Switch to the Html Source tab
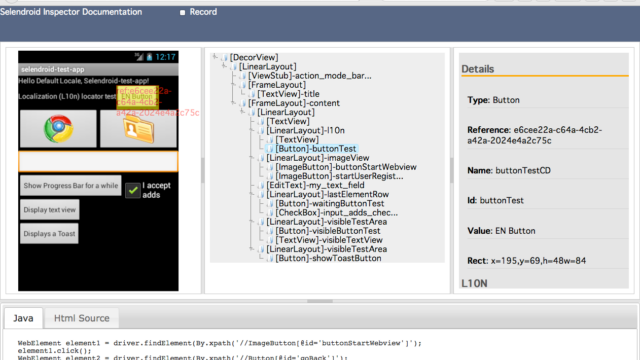Screen dimensions: 640x360 pos(82,318)
